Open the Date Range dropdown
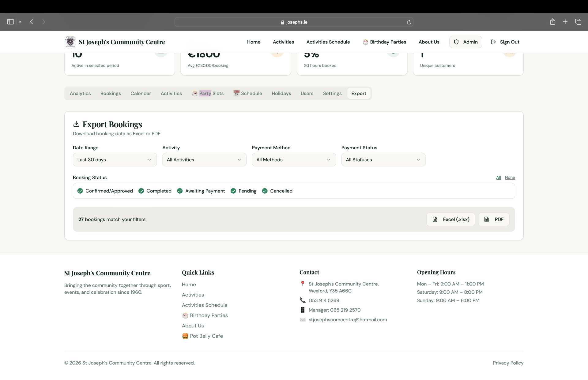Image resolution: width=588 pixels, height=380 pixels. (x=115, y=160)
